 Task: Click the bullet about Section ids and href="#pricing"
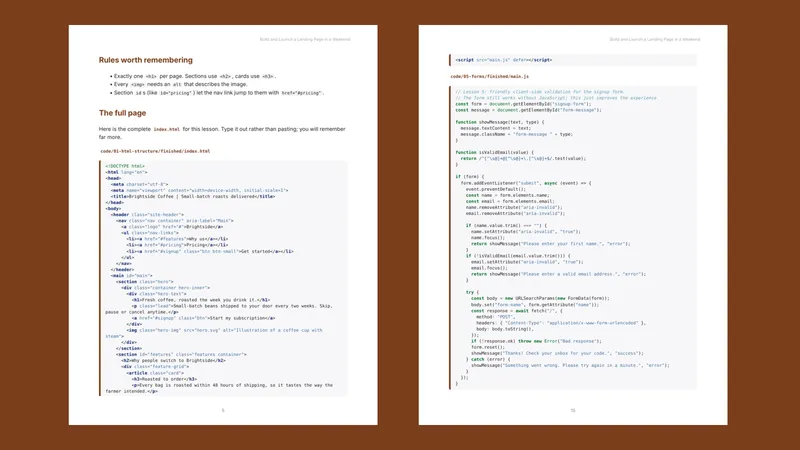(x=219, y=93)
